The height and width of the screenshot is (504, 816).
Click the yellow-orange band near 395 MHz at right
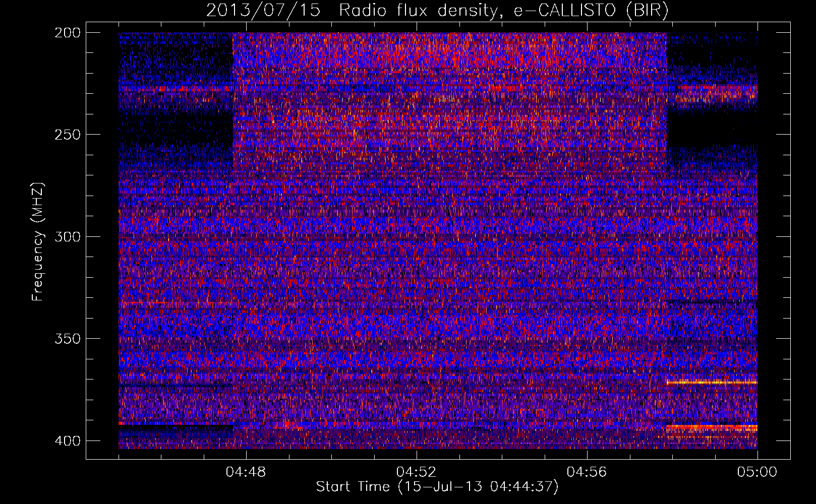point(712,428)
